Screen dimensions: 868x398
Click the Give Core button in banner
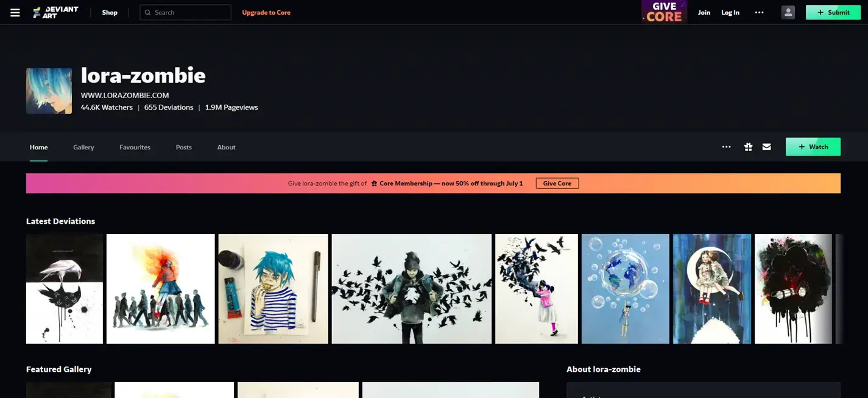[x=557, y=183]
